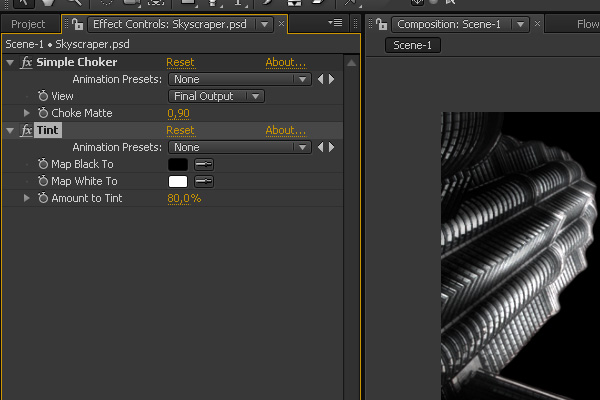This screenshot has width=600, height=400.
Task: Close the Composition Scene-1 panel tab
Action: (x=537, y=24)
